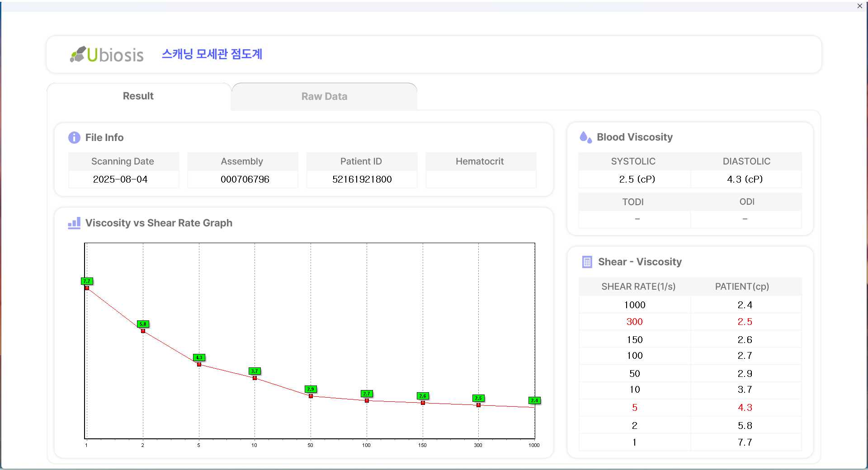The height and width of the screenshot is (470, 868).
Task: Click the green 2.4 data label
Action: [534, 400]
